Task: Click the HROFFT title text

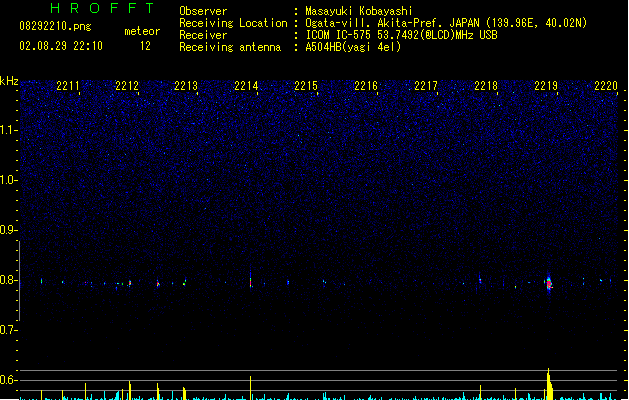Action: tap(102, 8)
